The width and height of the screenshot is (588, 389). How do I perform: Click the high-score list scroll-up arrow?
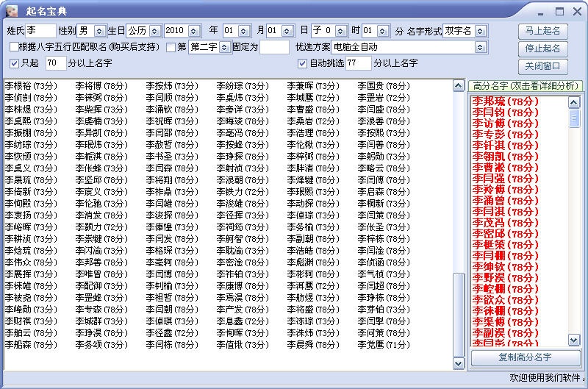point(574,102)
